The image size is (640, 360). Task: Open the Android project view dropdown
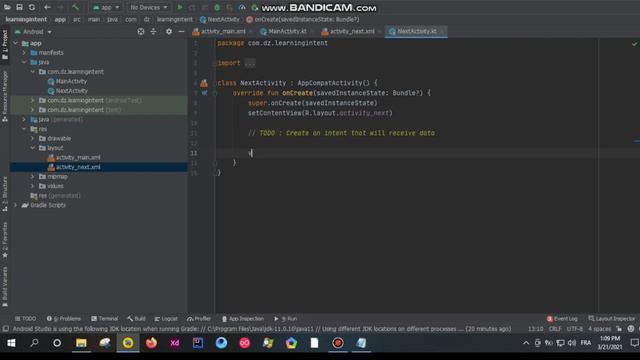(x=33, y=31)
